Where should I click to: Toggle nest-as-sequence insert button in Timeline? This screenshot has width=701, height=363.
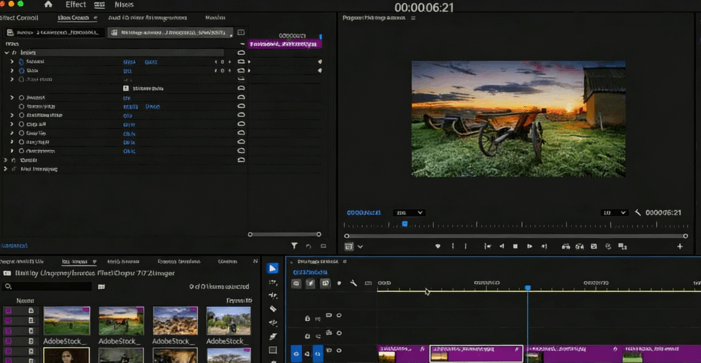296,283
